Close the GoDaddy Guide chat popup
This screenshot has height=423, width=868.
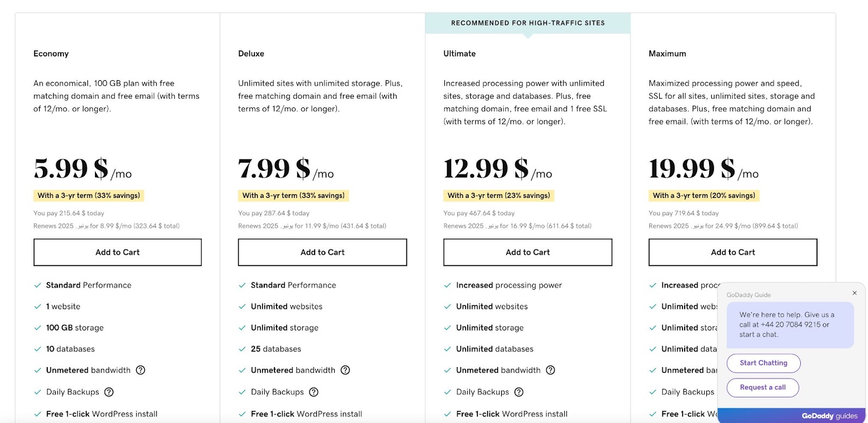tap(854, 293)
